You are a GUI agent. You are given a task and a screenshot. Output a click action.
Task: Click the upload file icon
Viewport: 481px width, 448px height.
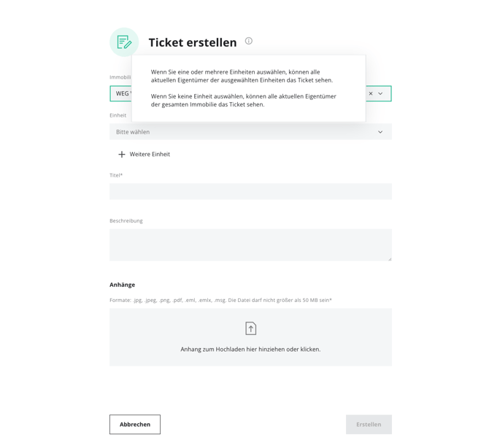coord(250,328)
